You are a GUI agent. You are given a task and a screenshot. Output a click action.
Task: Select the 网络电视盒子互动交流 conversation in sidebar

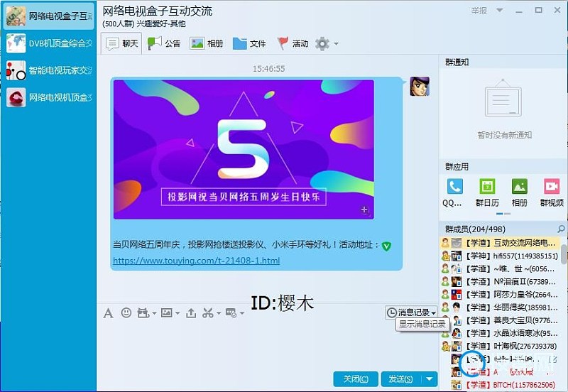49,16
